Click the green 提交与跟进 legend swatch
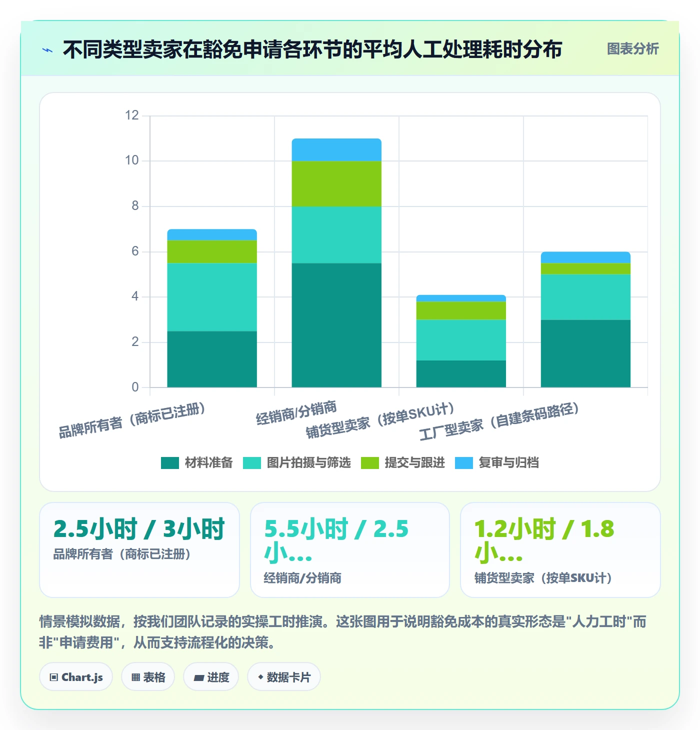The height and width of the screenshot is (730, 700). coord(370,463)
